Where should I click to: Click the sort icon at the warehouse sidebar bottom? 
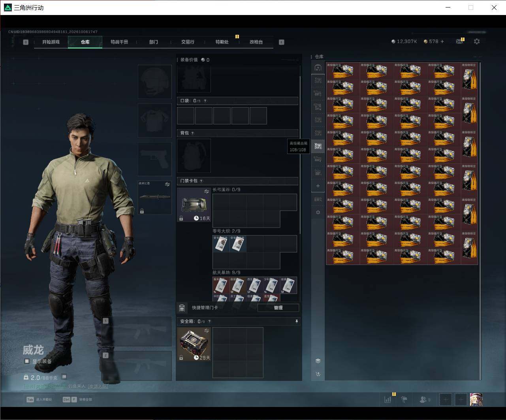[x=318, y=374]
